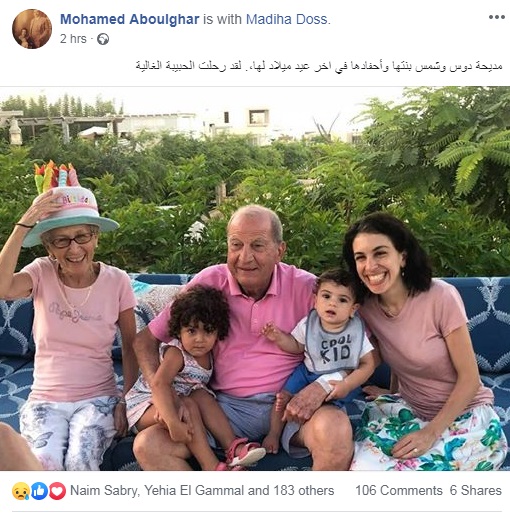
Task: Open the family photo in the viewer
Action: [x=255, y=279]
